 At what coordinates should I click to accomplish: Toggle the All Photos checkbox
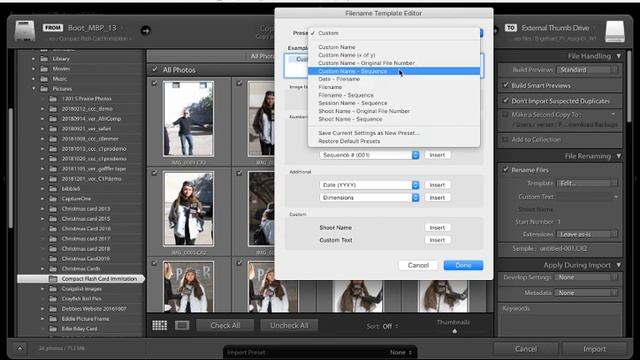click(x=155, y=69)
